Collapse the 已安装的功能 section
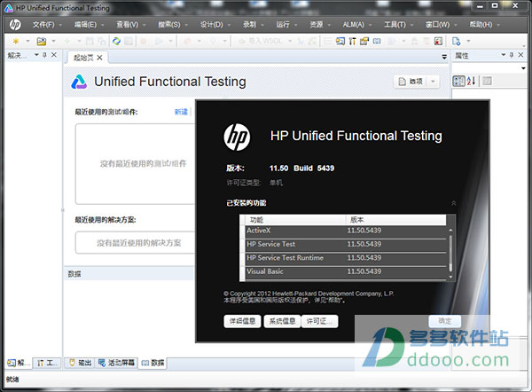This screenshot has width=532, height=392. [x=454, y=203]
